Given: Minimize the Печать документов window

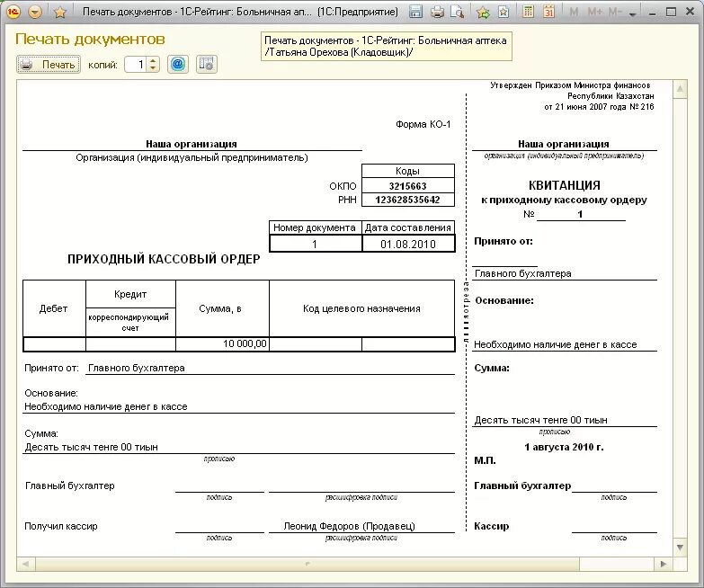Looking at the screenshot, I should point(652,13).
